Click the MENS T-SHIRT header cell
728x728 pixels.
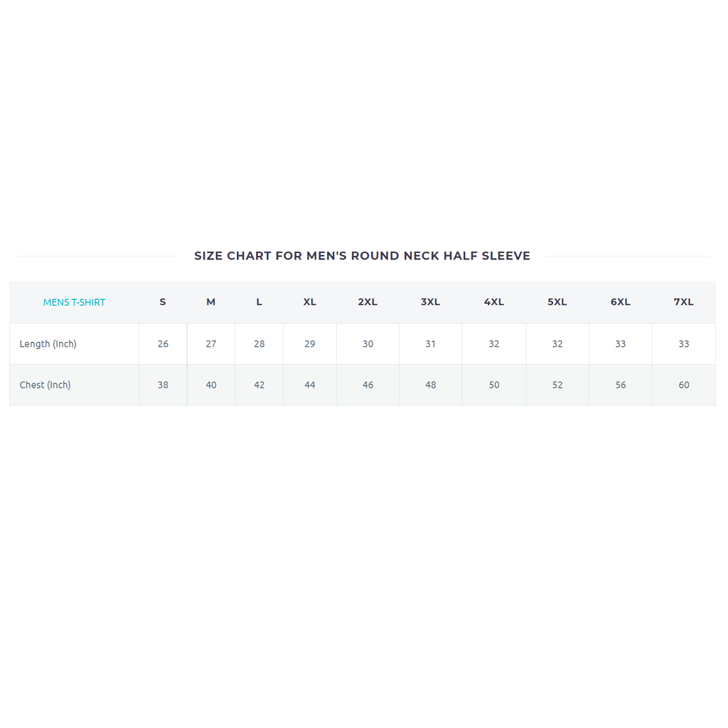(x=74, y=302)
